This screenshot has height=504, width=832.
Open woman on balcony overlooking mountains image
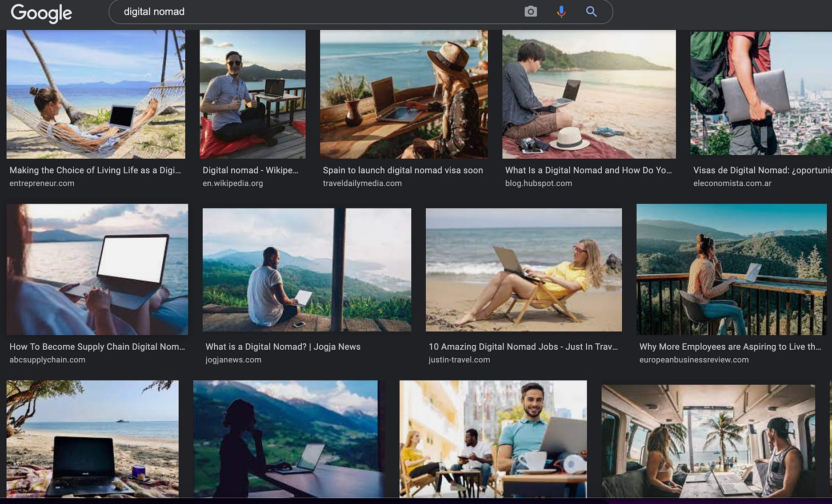coord(731,269)
